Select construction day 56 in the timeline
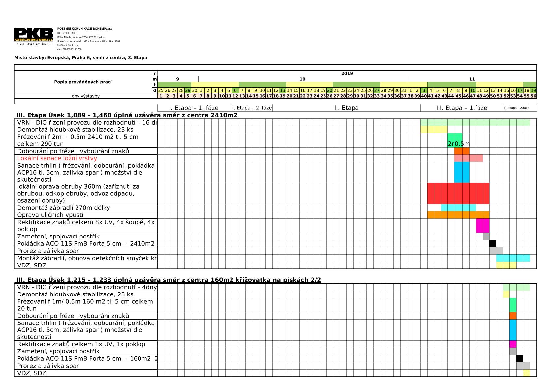The height and width of the screenshot is (392, 555). point(533,96)
